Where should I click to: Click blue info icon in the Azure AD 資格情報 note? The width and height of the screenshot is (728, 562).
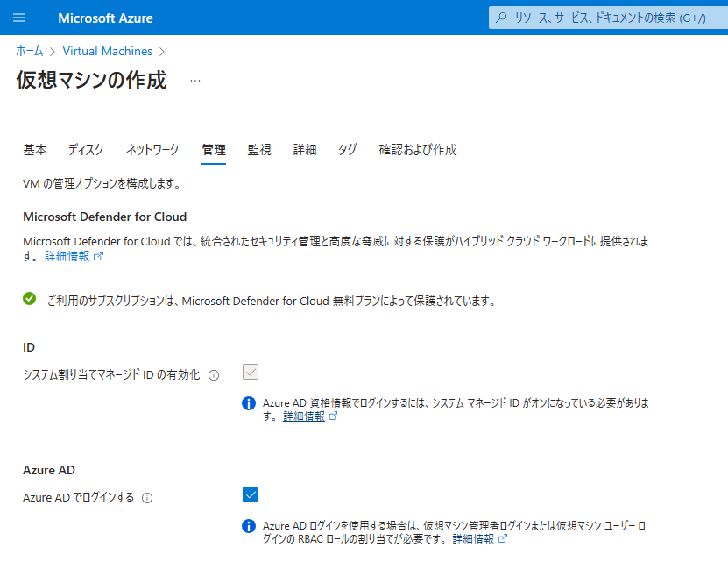(x=249, y=403)
